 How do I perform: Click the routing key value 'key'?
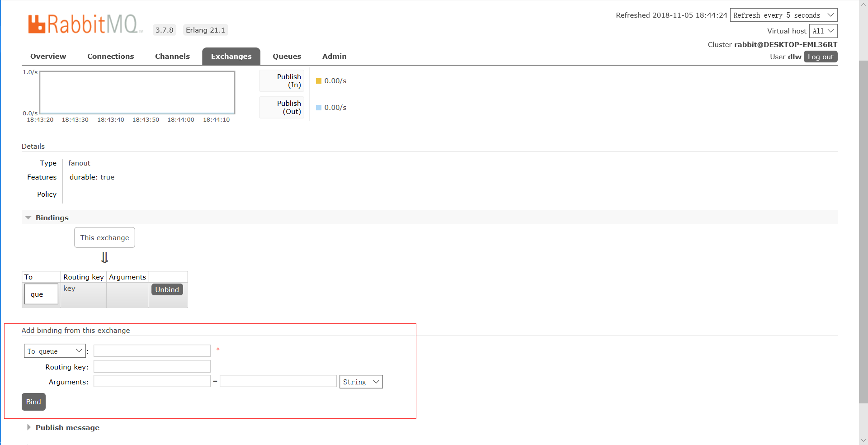tap(69, 289)
